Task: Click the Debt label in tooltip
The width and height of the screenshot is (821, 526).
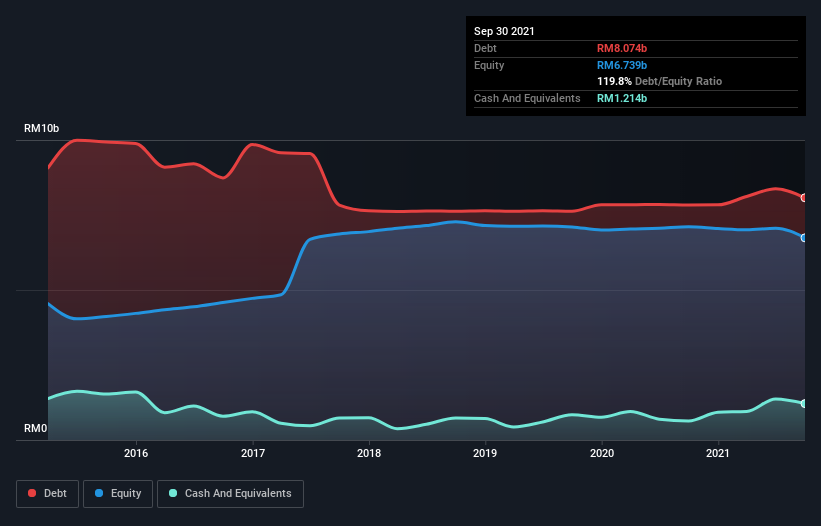Action: click(485, 48)
